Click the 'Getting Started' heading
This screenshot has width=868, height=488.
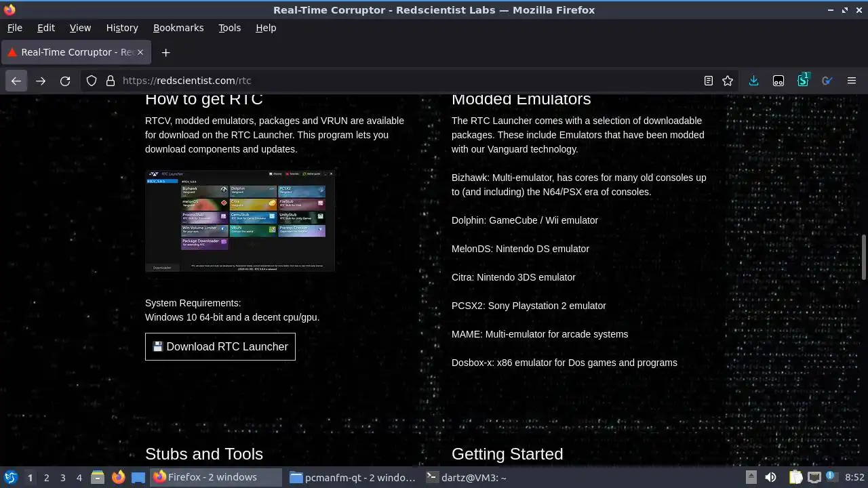507,454
